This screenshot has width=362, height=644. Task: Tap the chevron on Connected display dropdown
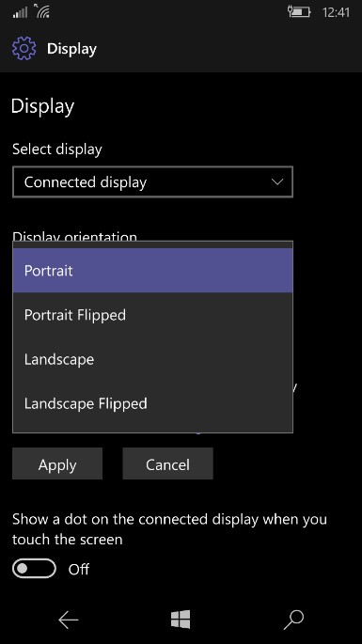click(x=277, y=181)
